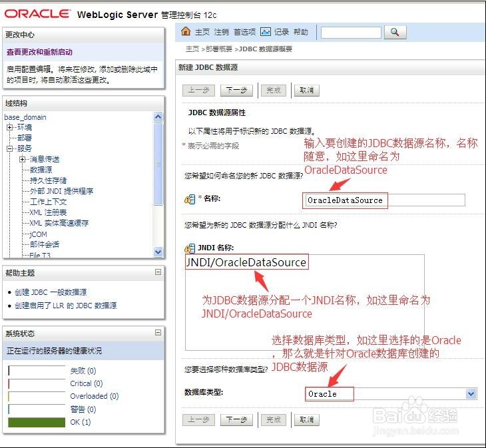
Task: Click the OK (1) status link
Action: click(x=81, y=422)
